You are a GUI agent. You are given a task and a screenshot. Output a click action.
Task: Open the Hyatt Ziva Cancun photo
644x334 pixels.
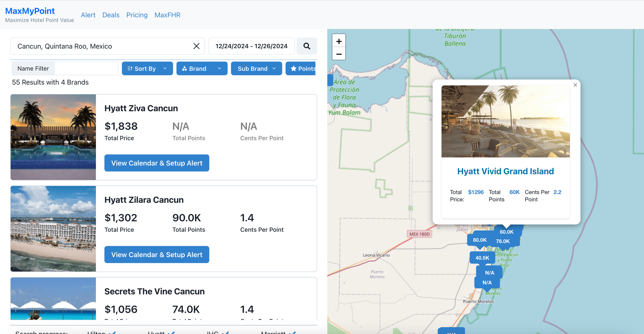coord(53,137)
